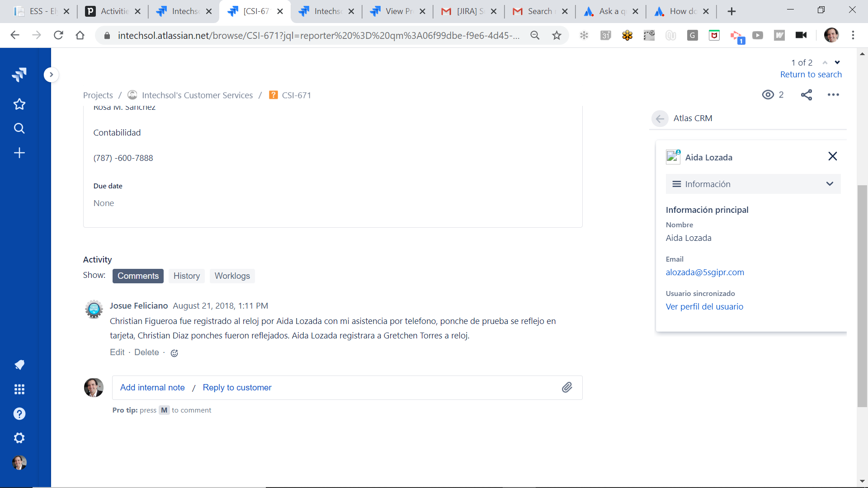Image resolution: width=868 pixels, height=488 pixels.
Task: Open more actions ellipsis menu
Action: click(833, 95)
